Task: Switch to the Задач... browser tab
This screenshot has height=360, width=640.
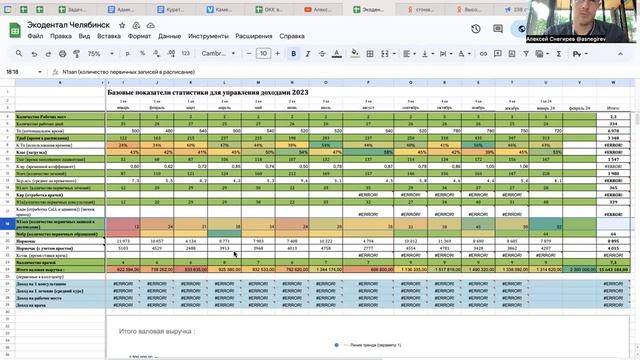Action: [73, 9]
